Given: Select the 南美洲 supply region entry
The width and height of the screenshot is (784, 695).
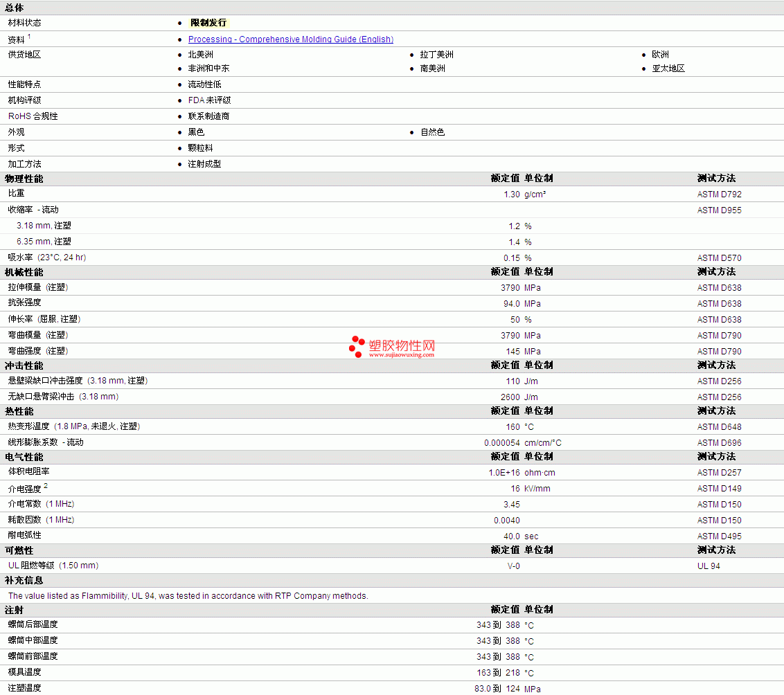Looking at the screenshot, I should point(432,69).
